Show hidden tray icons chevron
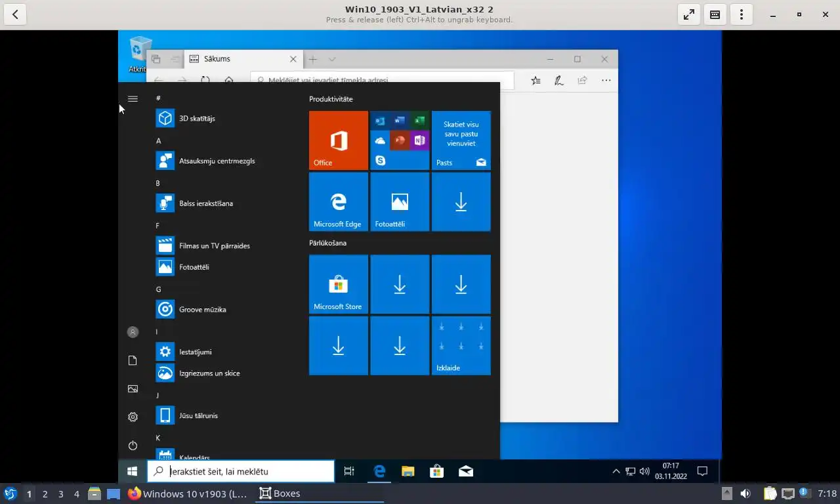 [616, 471]
